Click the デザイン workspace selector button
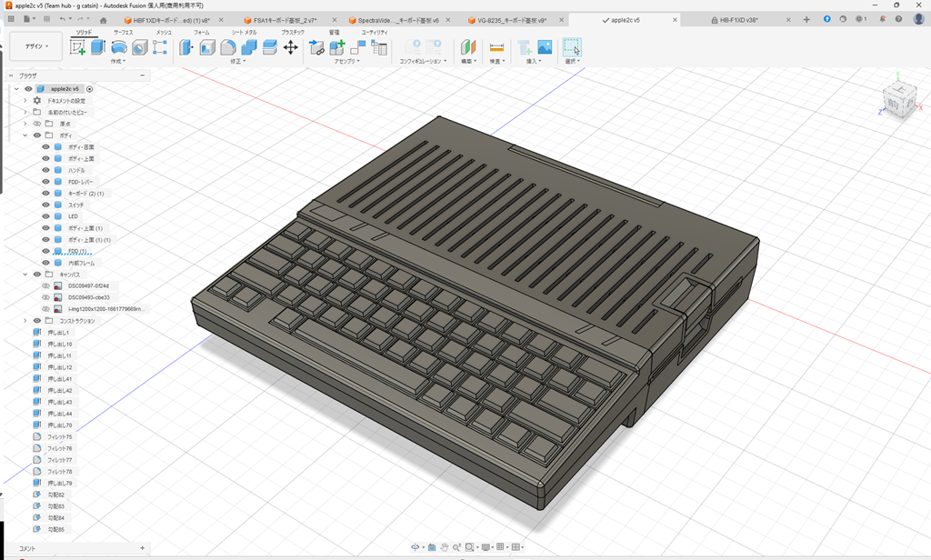The height and width of the screenshot is (560, 931). coord(35,46)
